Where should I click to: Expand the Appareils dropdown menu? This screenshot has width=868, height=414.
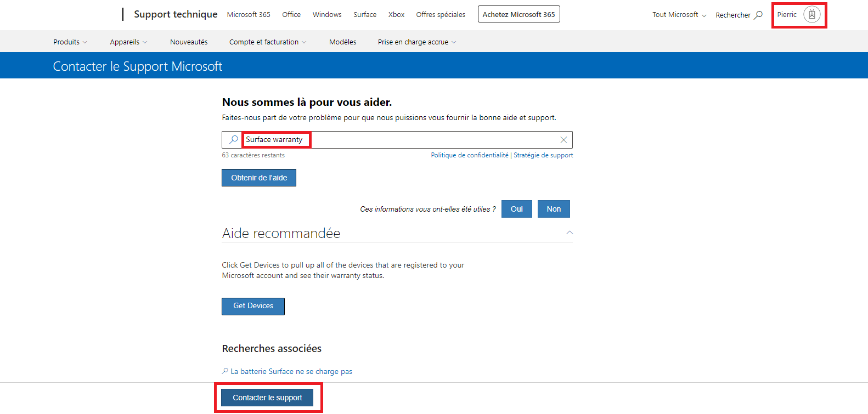click(128, 42)
